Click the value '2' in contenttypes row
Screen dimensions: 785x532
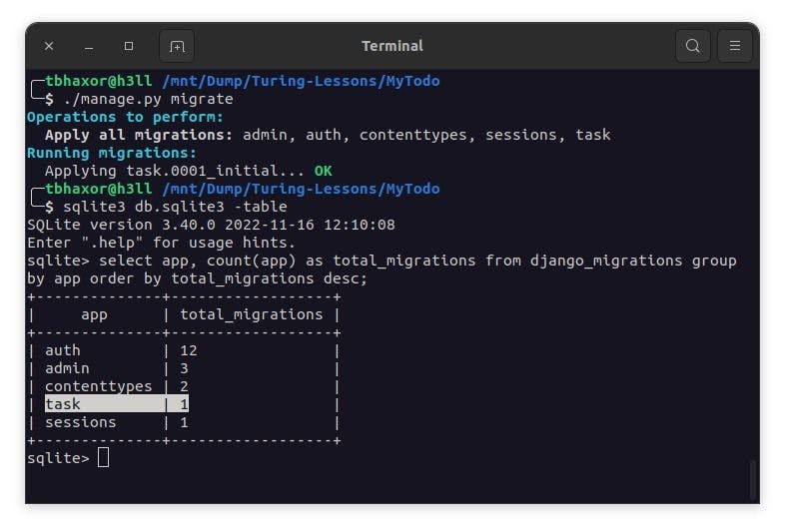point(184,386)
